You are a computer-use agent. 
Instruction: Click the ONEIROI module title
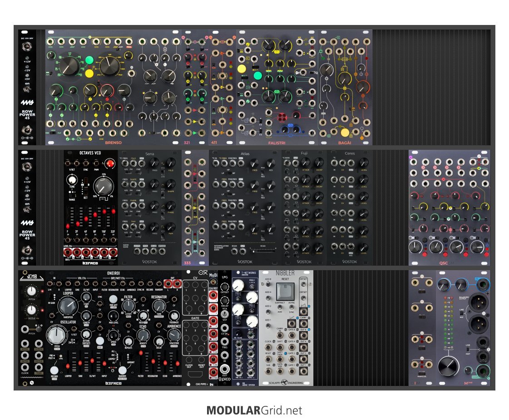[x=114, y=273]
